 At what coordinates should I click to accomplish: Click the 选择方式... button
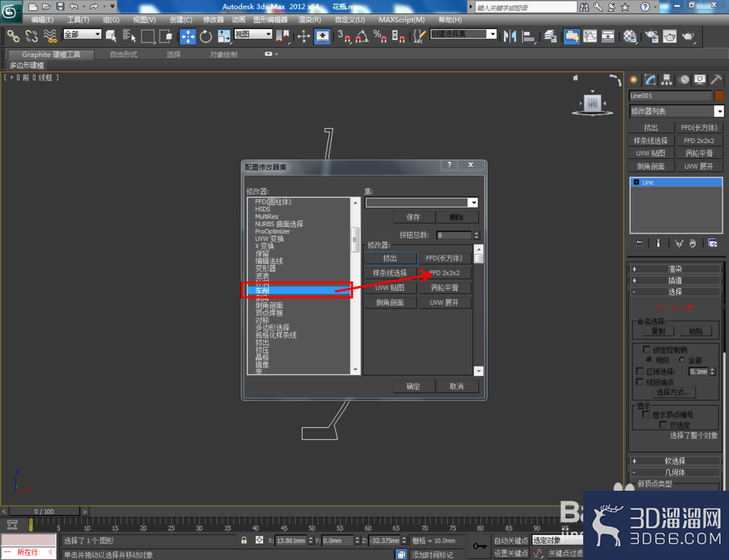(673, 392)
